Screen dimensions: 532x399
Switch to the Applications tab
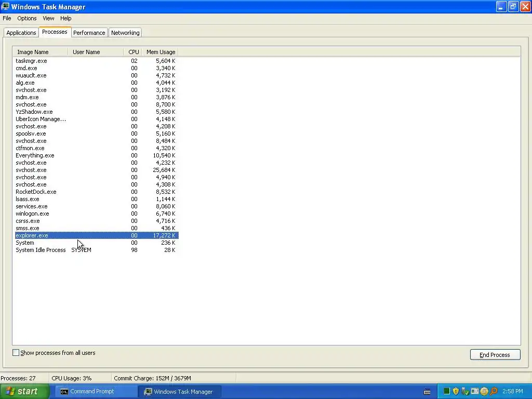[x=21, y=33]
